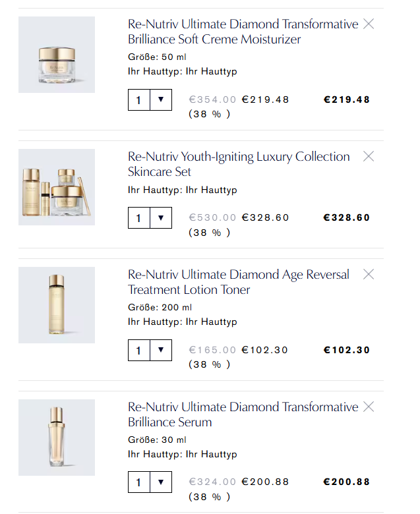Click the Transformative Brilliance Serum bottle image
This screenshot has width=420, height=514.
coord(57,438)
